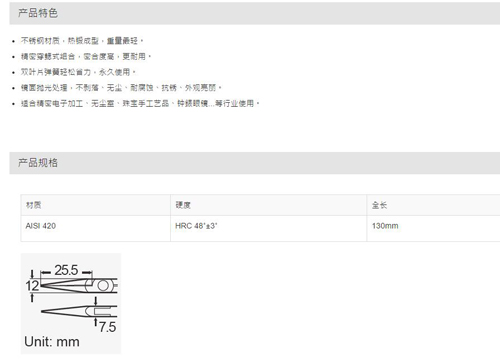The image size is (500, 362).
Task: Click the 25.5 dimension label in diagram
Action: [x=66, y=270]
